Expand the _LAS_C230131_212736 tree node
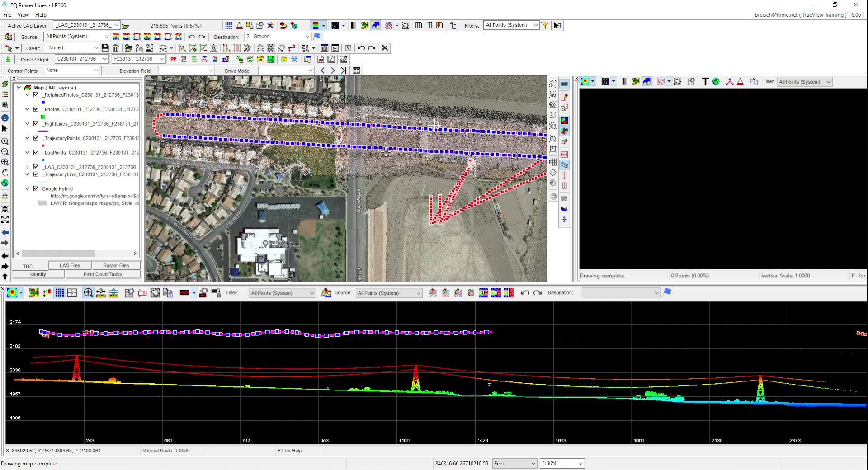This screenshot has width=868, height=470. [x=27, y=167]
